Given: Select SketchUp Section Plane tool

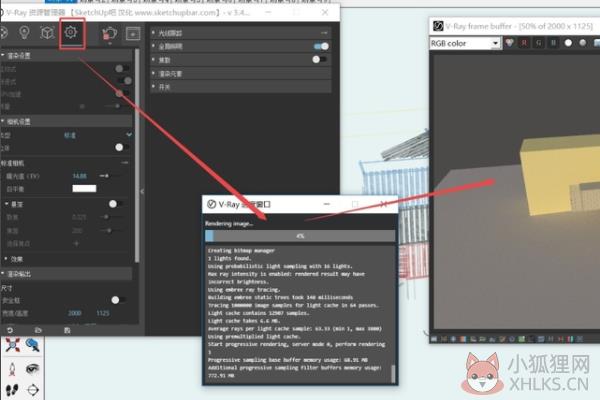Looking at the screenshot, I should click(x=33, y=390).
